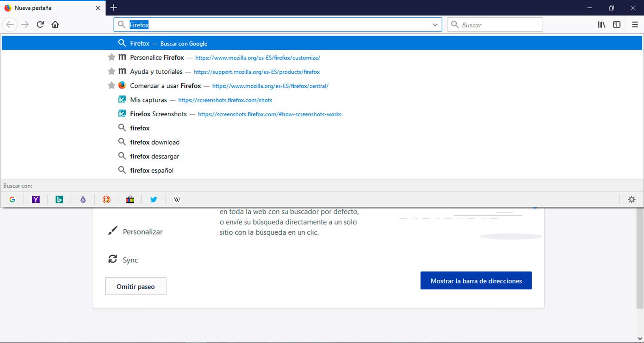Open Mis capturas suggestion
The image size is (644, 343).
[x=322, y=100]
